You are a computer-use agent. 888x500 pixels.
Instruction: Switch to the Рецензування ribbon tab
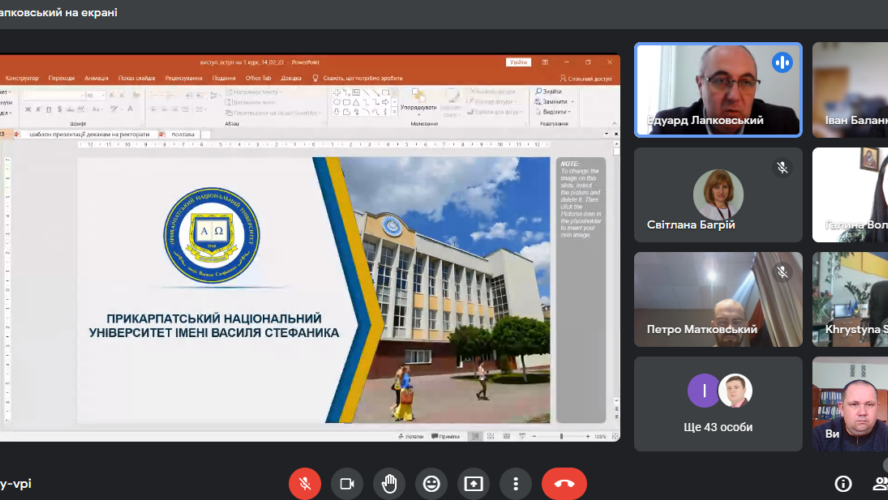pyautogui.click(x=183, y=78)
